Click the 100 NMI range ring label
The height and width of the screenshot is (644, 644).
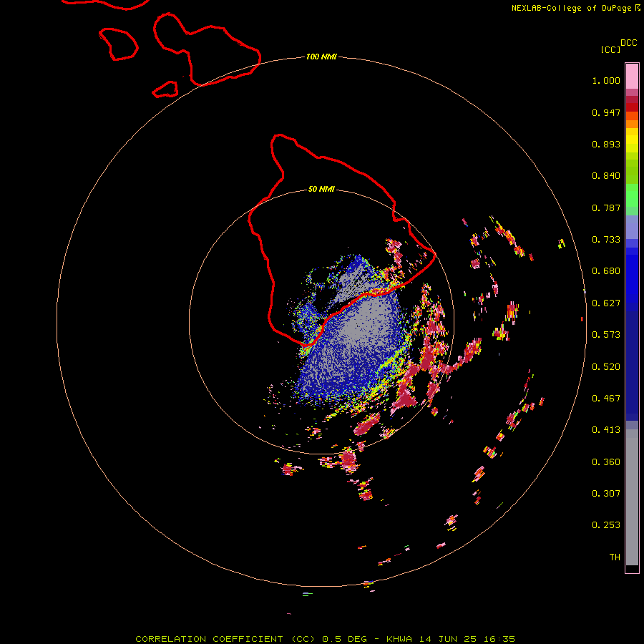(321, 57)
